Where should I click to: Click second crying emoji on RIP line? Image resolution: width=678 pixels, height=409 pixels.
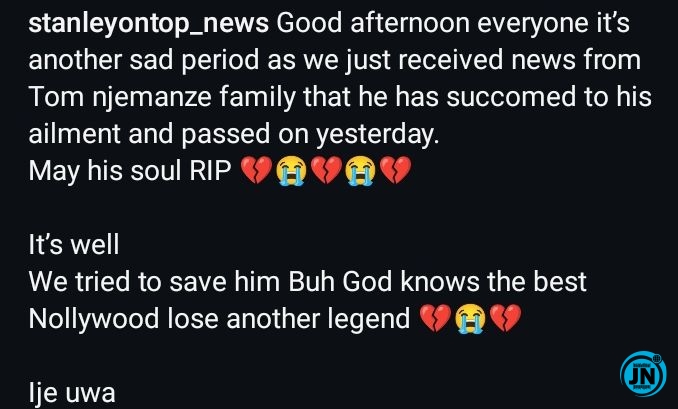tap(361, 170)
